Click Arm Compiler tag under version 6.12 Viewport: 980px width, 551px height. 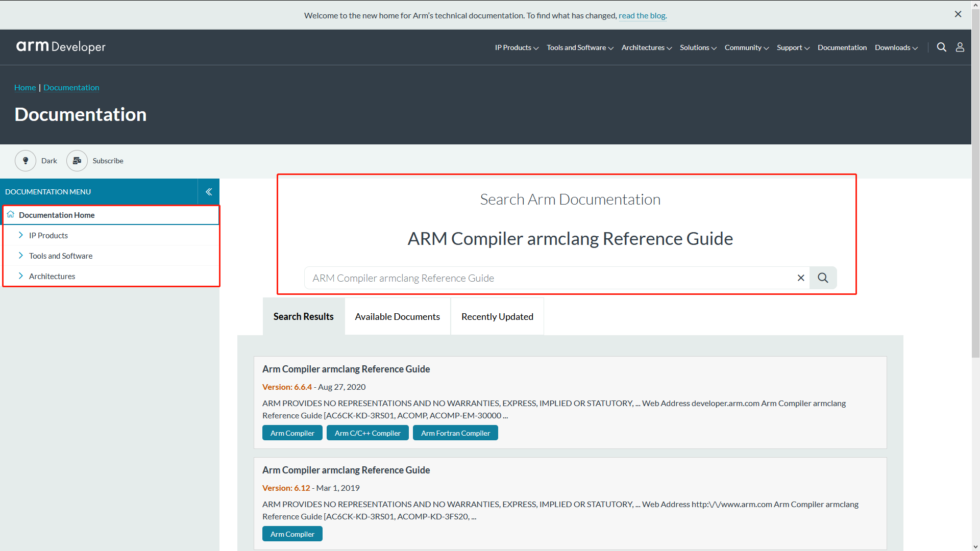[292, 534]
